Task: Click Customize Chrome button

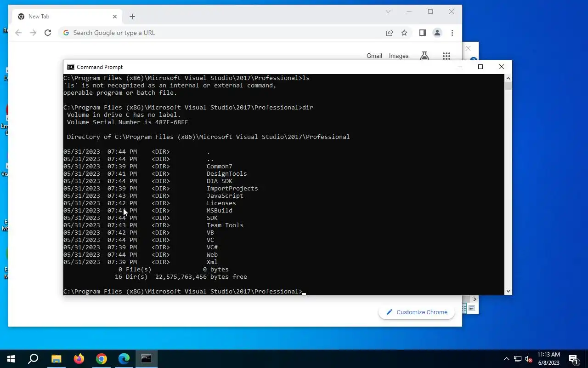Action: point(417,312)
